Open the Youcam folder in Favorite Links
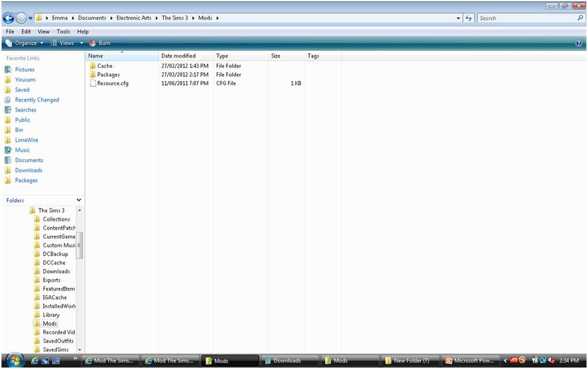This screenshot has width=588, height=369. pyautogui.click(x=25, y=79)
